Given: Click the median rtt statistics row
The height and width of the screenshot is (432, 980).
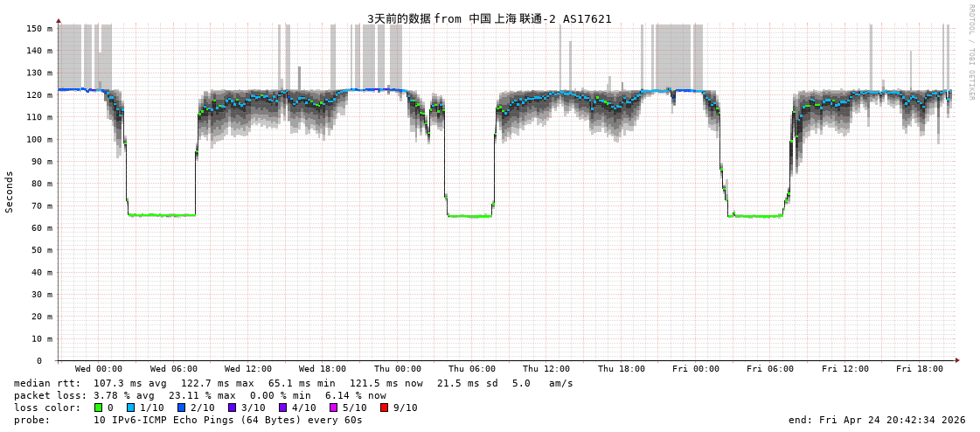Looking at the screenshot, I should tap(293, 383).
